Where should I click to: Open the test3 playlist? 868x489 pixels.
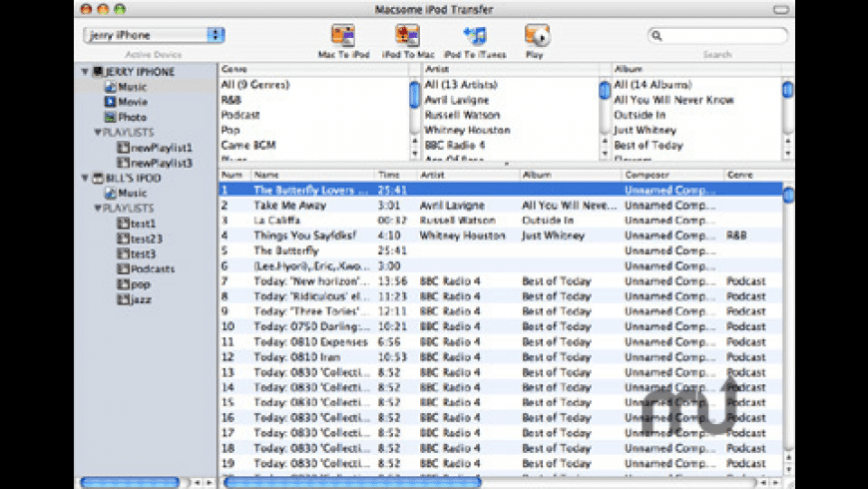[143, 253]
